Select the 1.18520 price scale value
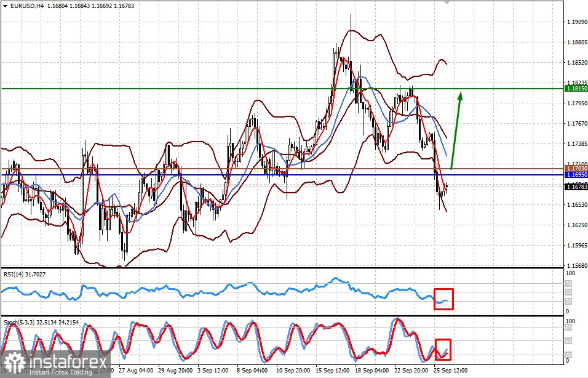 coord(577,63)
